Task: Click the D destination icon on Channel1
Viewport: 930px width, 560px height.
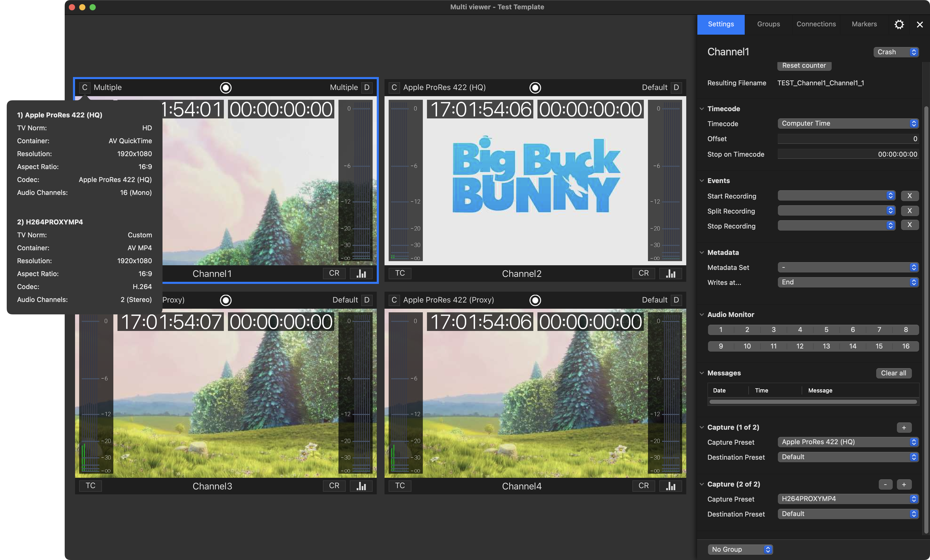Action: click(367, 87)
